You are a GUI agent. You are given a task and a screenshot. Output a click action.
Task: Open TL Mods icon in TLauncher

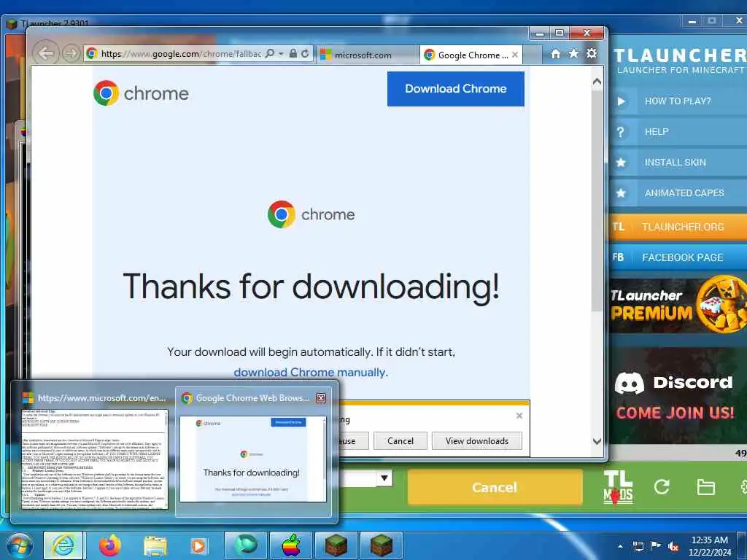[x=618, y=487]
